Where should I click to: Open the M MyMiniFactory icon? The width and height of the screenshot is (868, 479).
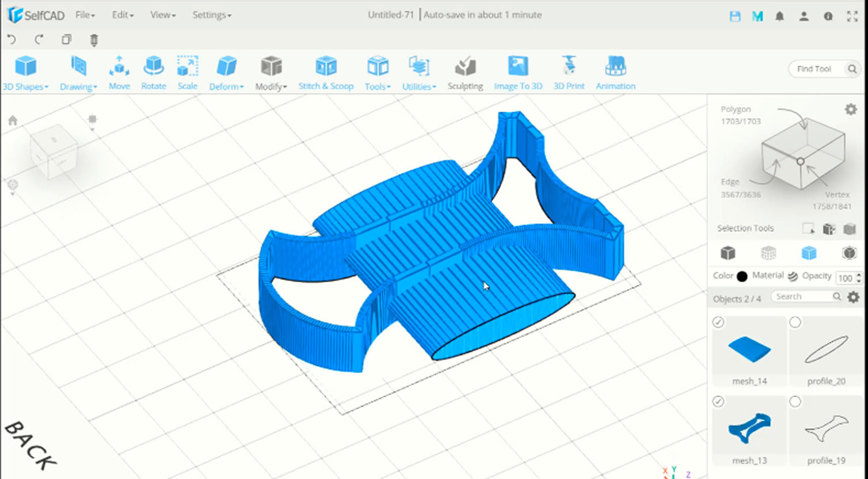[x=757, y=16]
